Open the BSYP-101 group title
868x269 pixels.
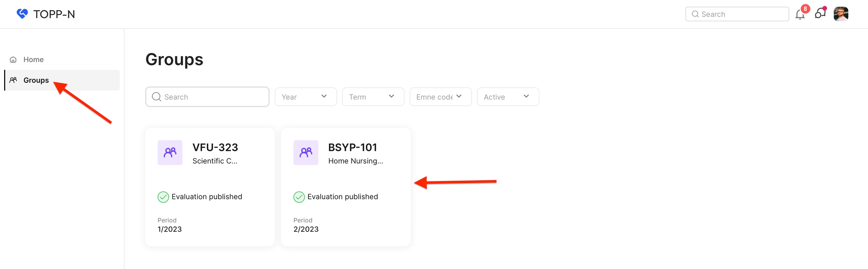coord(352,147)
